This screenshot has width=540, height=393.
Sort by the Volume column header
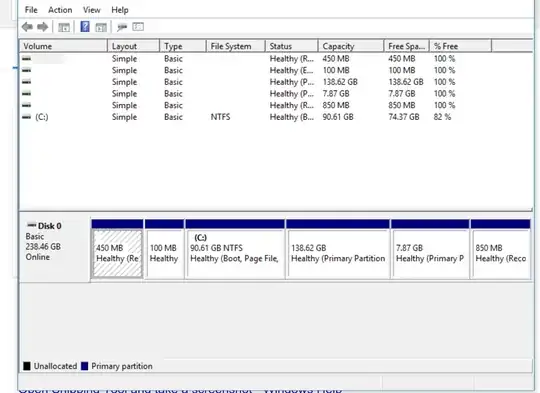click(x=63, y=46)
